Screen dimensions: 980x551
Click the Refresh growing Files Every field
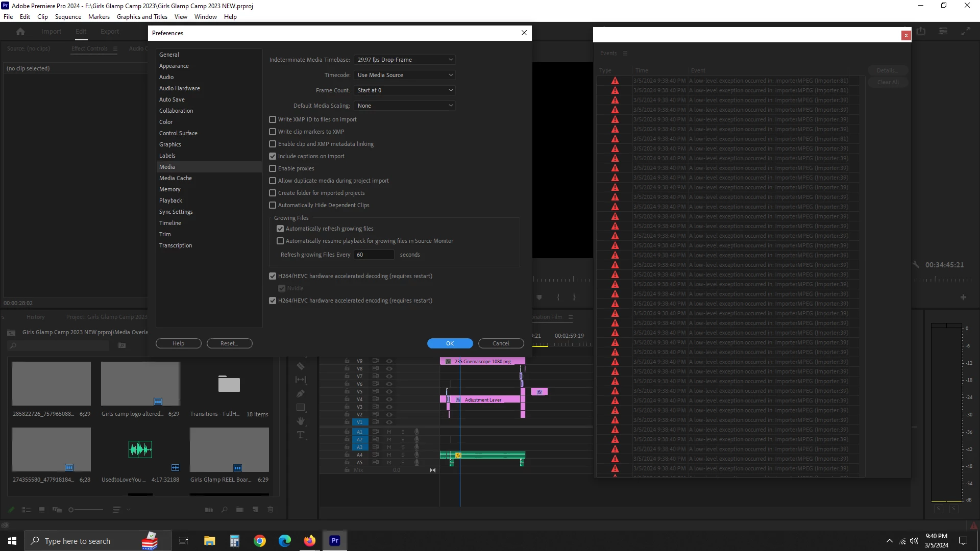(374, 255)
